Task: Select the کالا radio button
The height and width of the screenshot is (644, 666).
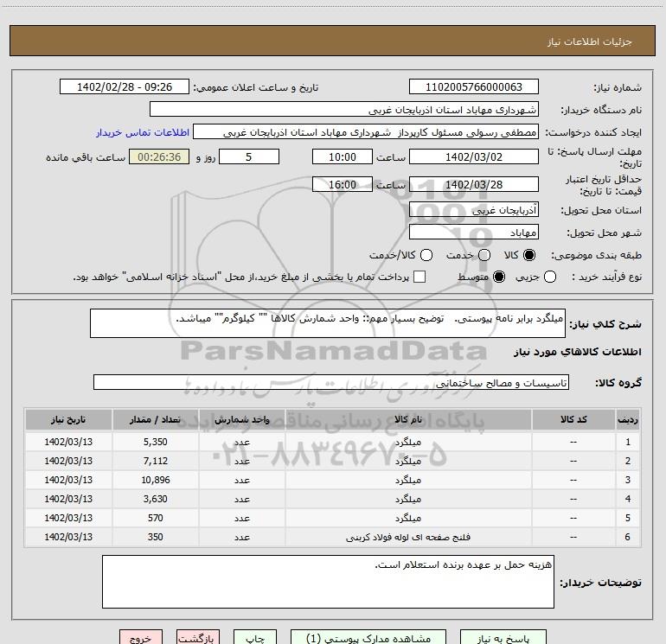Action: click(x=529, y=255)
